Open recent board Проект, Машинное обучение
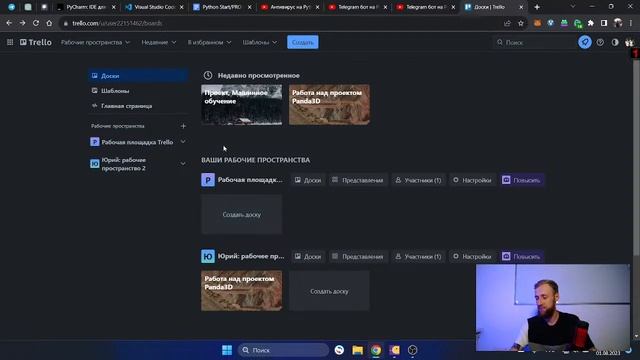Image resolution: width=640 pixels, height=360 pixels. pos(242,104)
